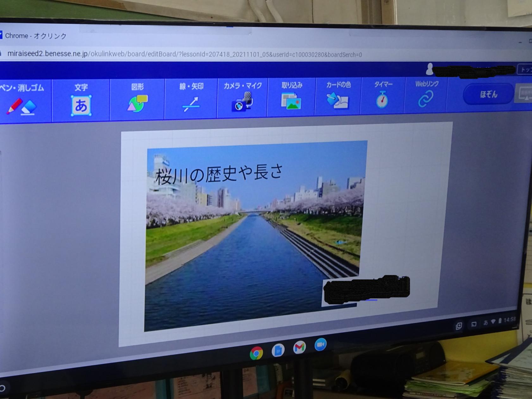
Task: Open Gmail from the shelf
Action: pos(299,347)
